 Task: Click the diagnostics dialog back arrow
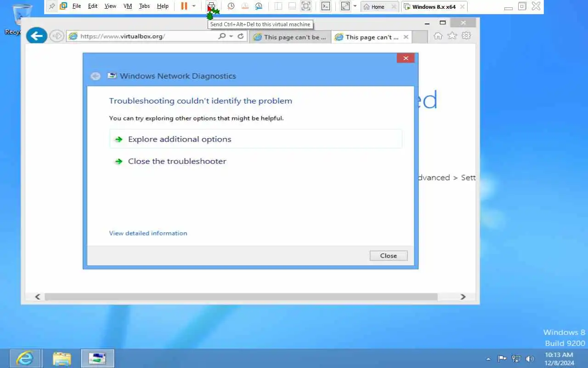tap(96, 76)
